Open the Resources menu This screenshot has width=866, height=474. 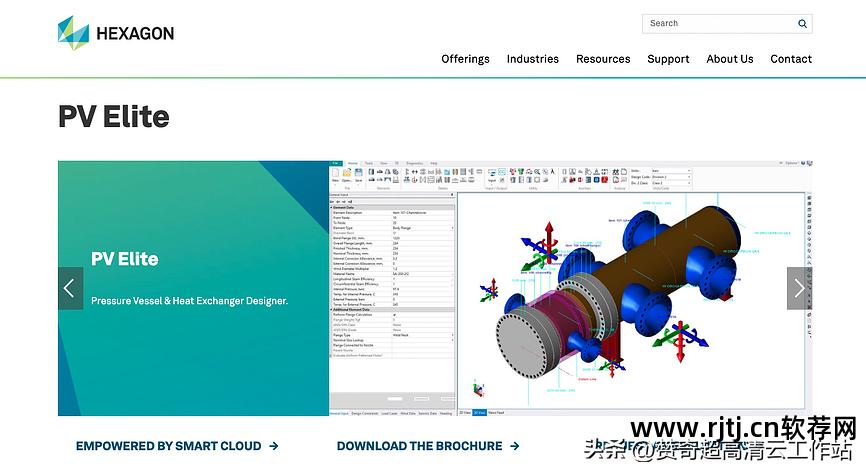click(603, 59)
